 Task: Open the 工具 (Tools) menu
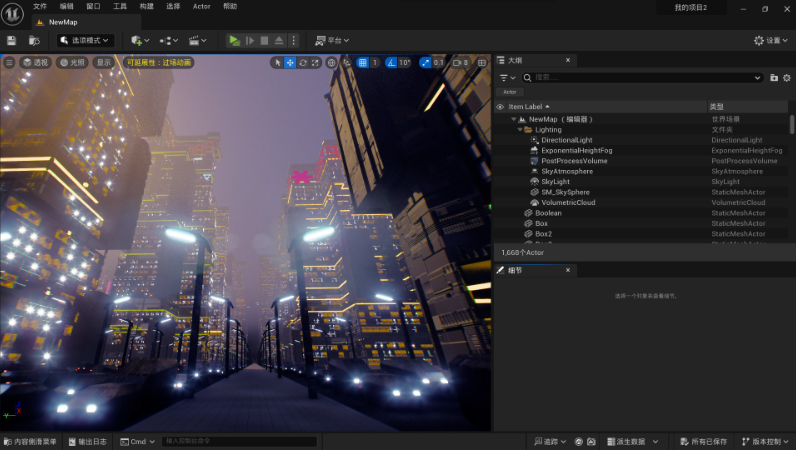(x=120, y=7)
